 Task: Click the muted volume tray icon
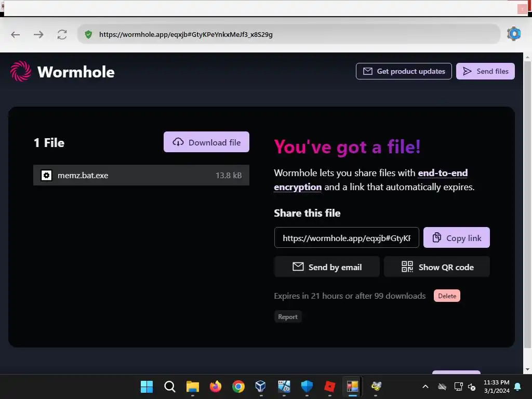point(472,387)
